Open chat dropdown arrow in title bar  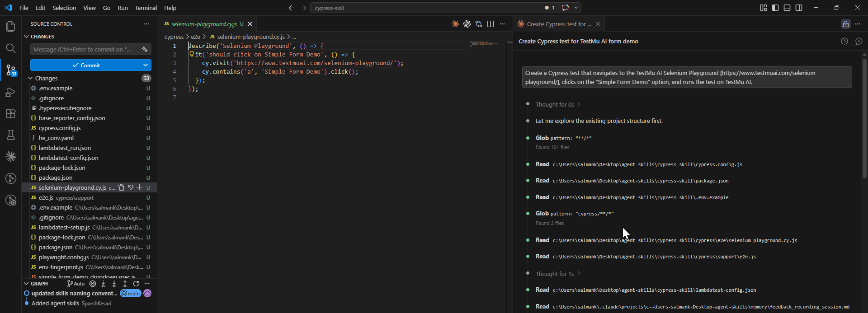click(x=576, y=8)
